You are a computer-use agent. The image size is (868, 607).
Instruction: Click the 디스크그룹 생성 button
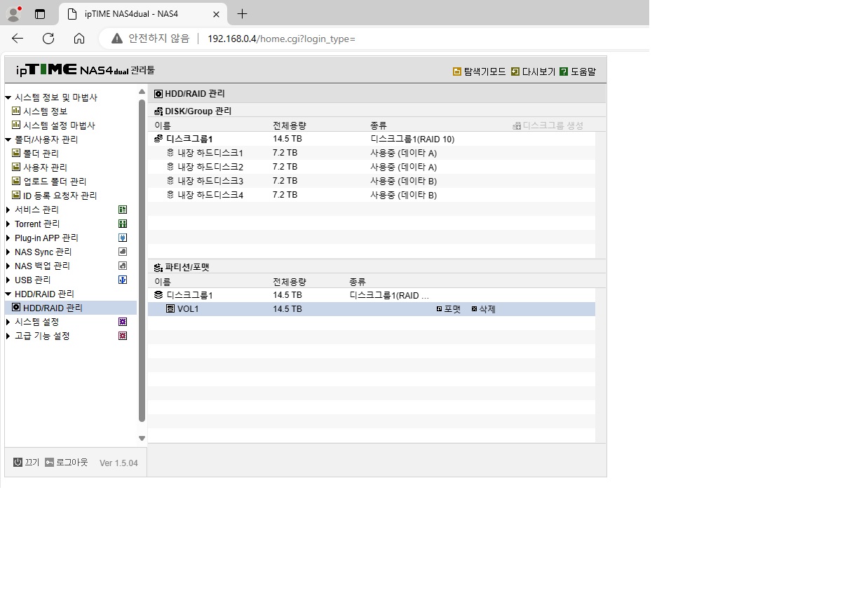click(x=548, y=125)
